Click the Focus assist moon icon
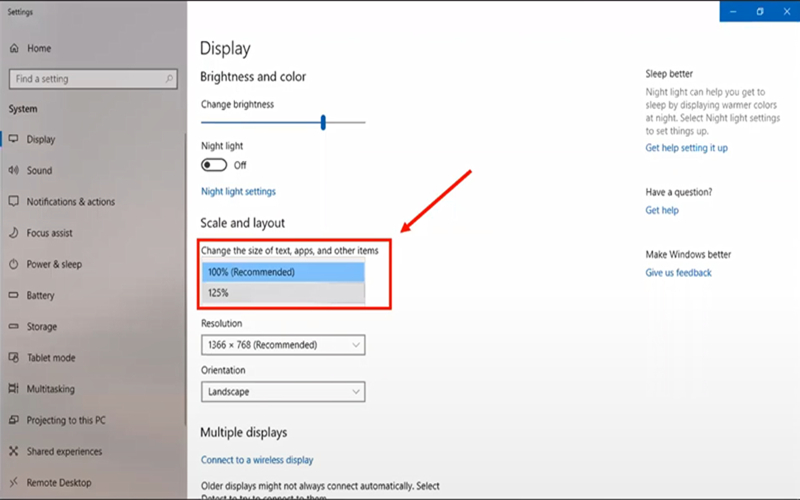 click(x=14, y=233)
